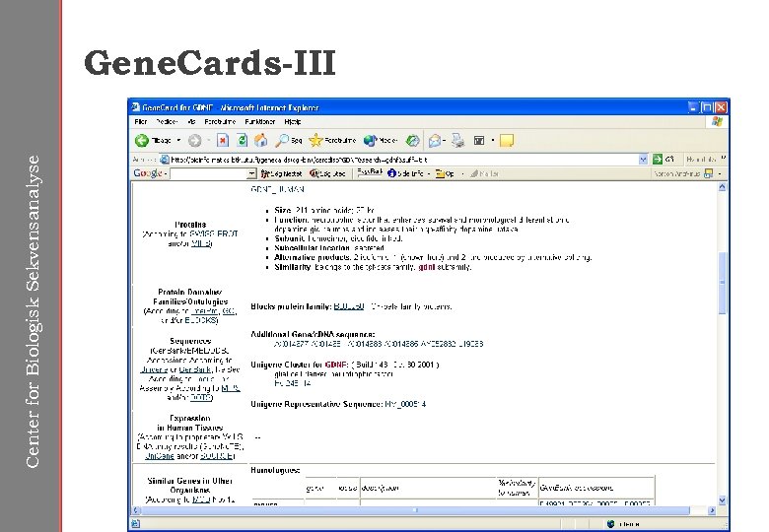Open History with the green clock icon
769x532 pixels.
pos(412,141)
